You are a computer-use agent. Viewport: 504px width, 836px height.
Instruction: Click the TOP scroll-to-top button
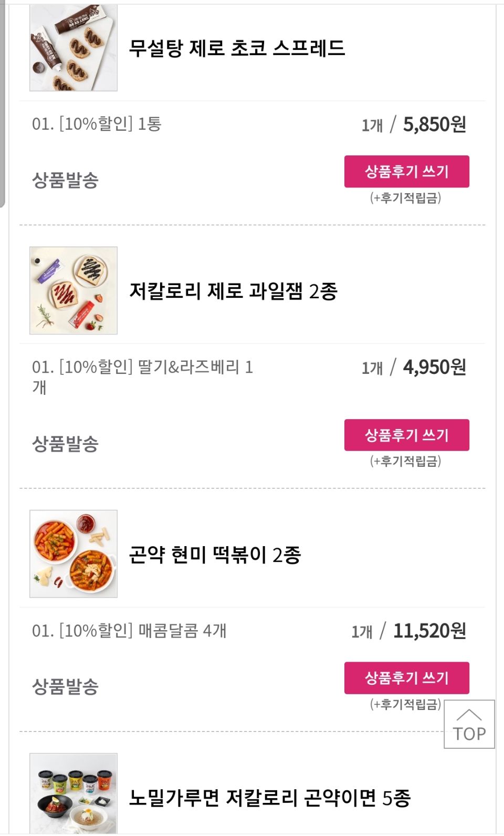coord(469,724)
